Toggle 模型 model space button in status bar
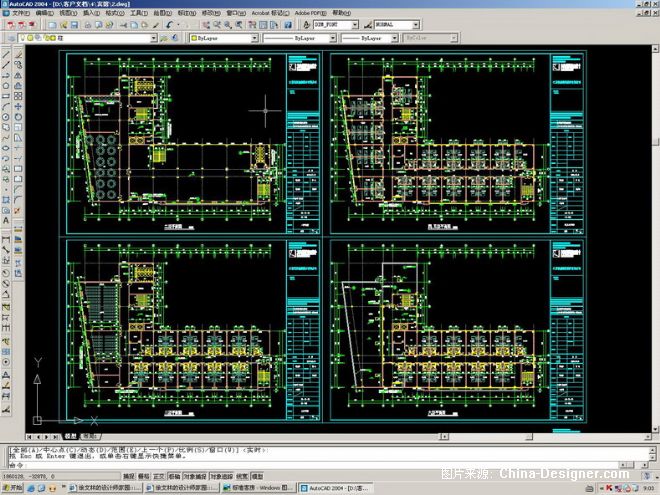Viewport: 660px width, 495px height. [x=257, y=476]
